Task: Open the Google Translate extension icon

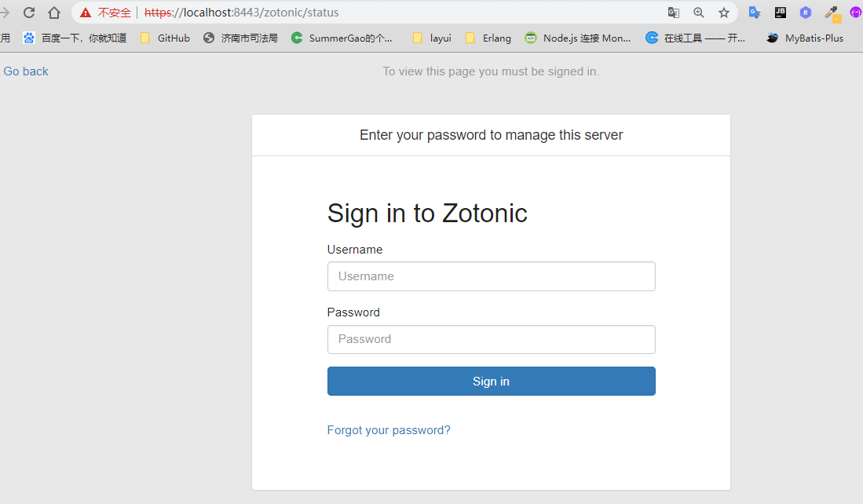Action: 755,13
